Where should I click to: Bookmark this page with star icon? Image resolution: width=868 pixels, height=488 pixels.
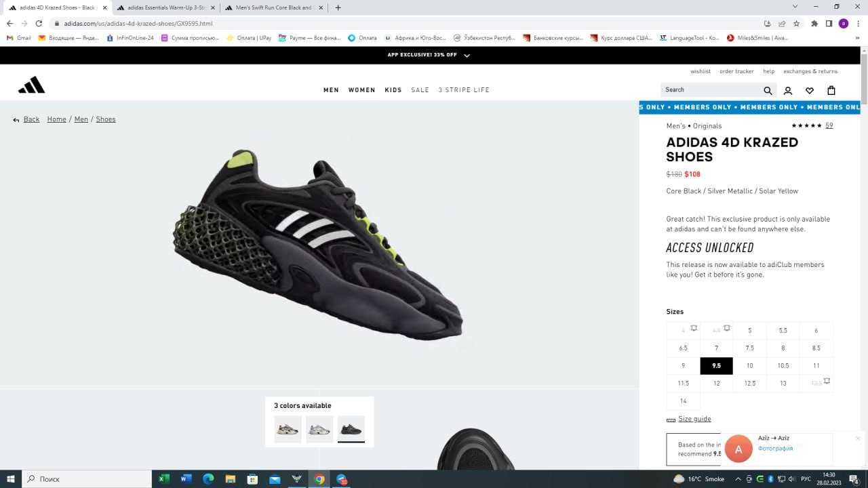[796, 23]
